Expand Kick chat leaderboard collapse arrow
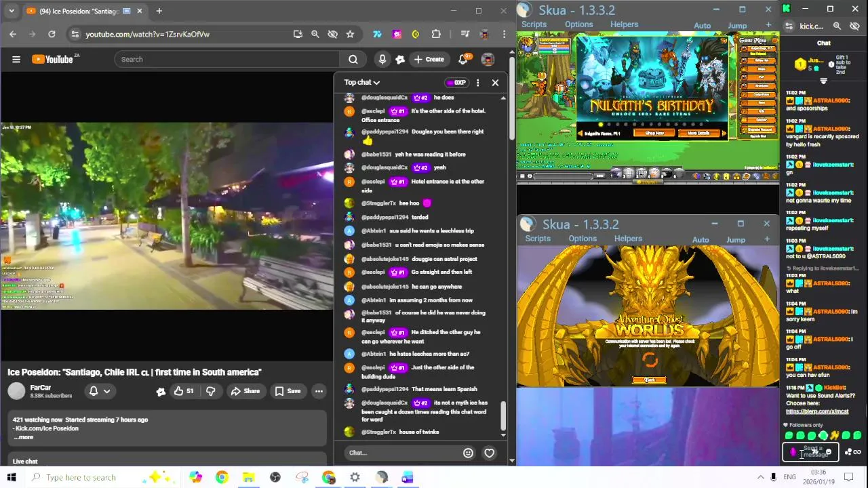This screenshot has height=488, width=868. point(823,81)
